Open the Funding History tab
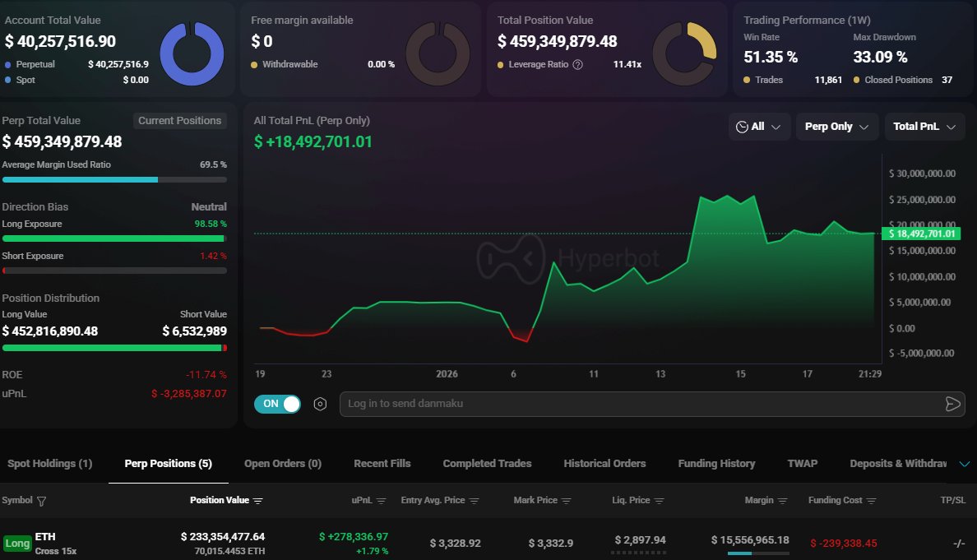The width and height of the screenshot is (977, 560). pos(716,463)
